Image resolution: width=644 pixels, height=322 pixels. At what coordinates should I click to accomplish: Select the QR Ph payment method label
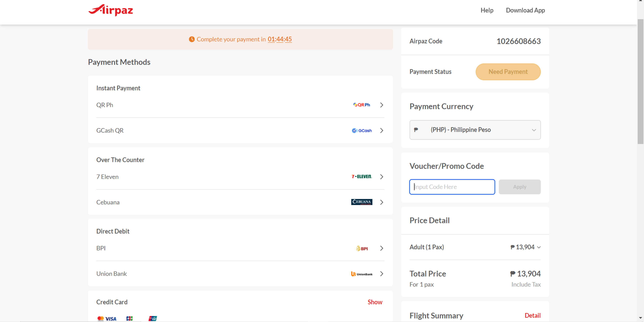click(x=104, y=105)
